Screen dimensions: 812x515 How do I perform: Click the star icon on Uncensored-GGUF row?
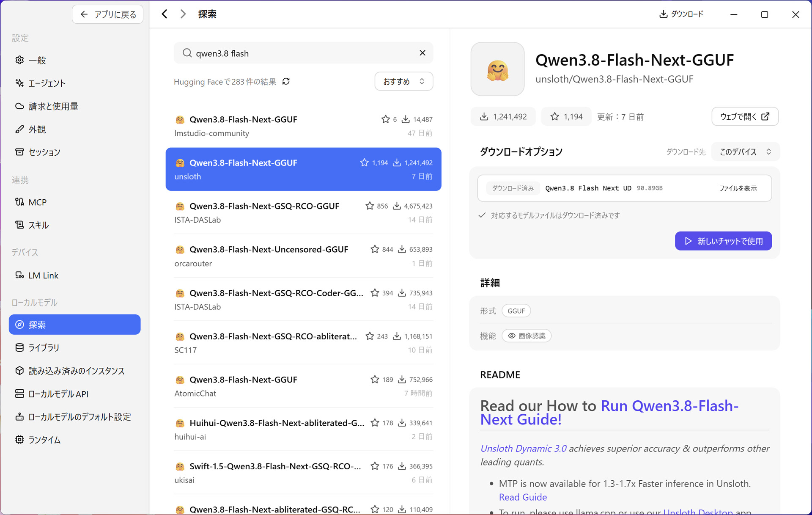[x=375, y=249]
